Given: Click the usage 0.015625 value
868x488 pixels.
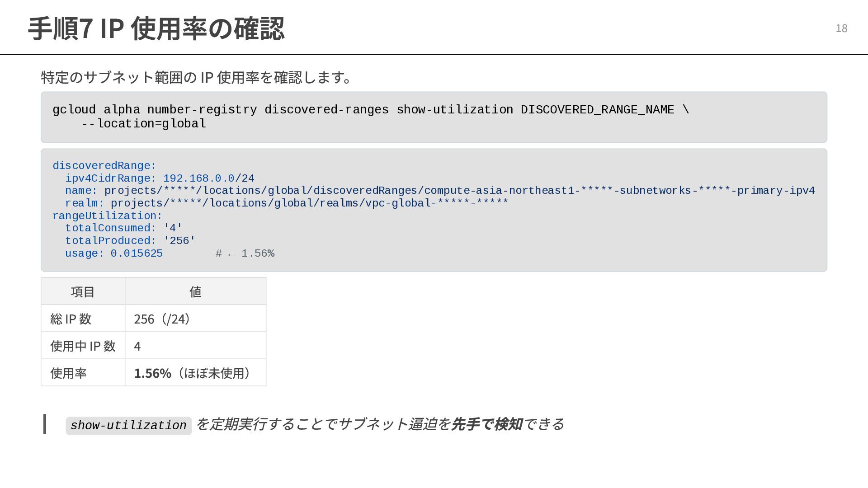Looking at the screenshot, I should (x=136, y=253).
